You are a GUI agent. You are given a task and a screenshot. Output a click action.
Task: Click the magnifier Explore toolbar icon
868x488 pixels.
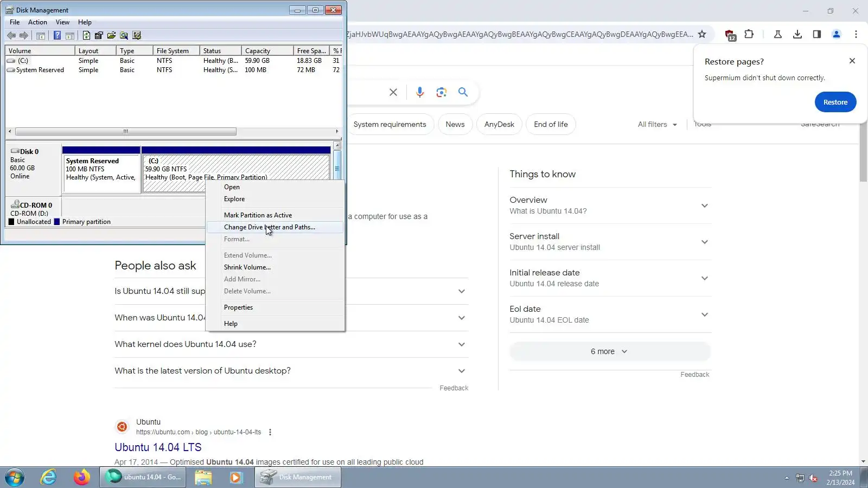[124, 36]
